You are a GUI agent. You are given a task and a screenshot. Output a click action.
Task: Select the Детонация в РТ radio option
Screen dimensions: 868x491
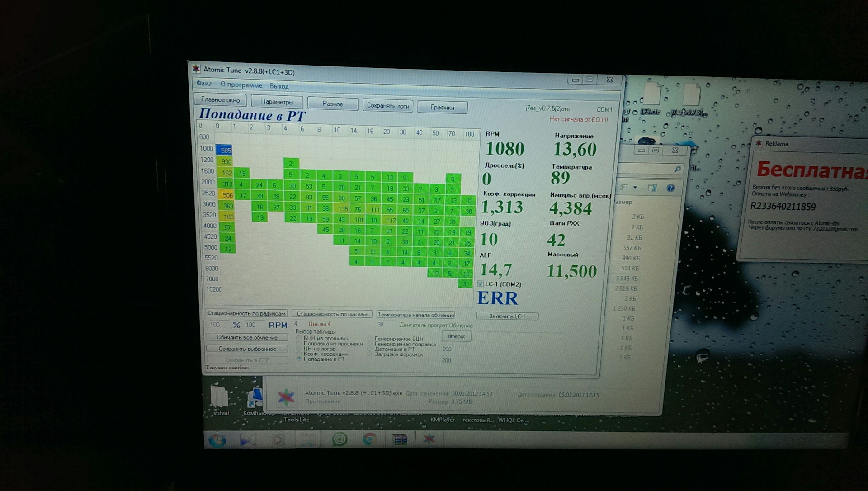click(x=370, y=349)
